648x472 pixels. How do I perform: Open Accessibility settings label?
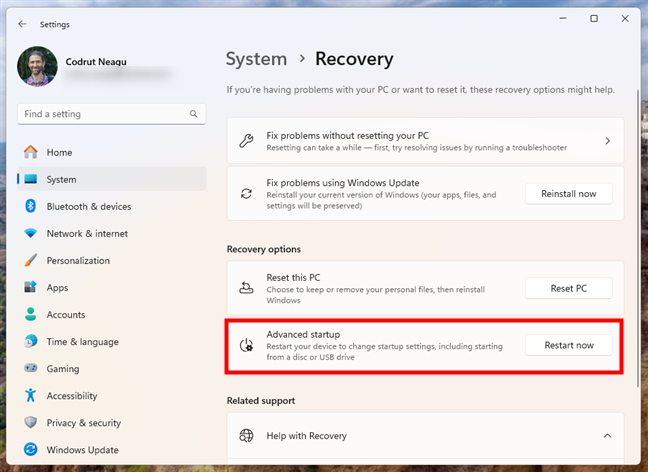point(72,396)
